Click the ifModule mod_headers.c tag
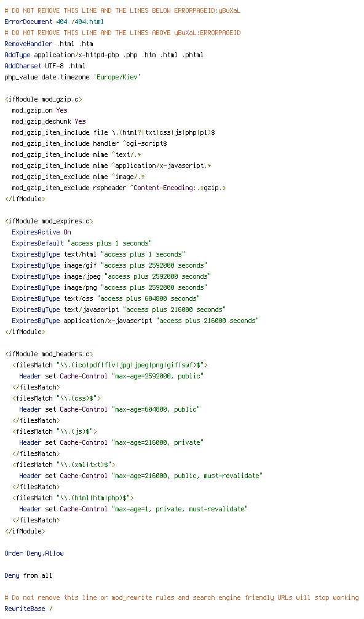Viewport: 364px width, 619px height. coord(49,354)
